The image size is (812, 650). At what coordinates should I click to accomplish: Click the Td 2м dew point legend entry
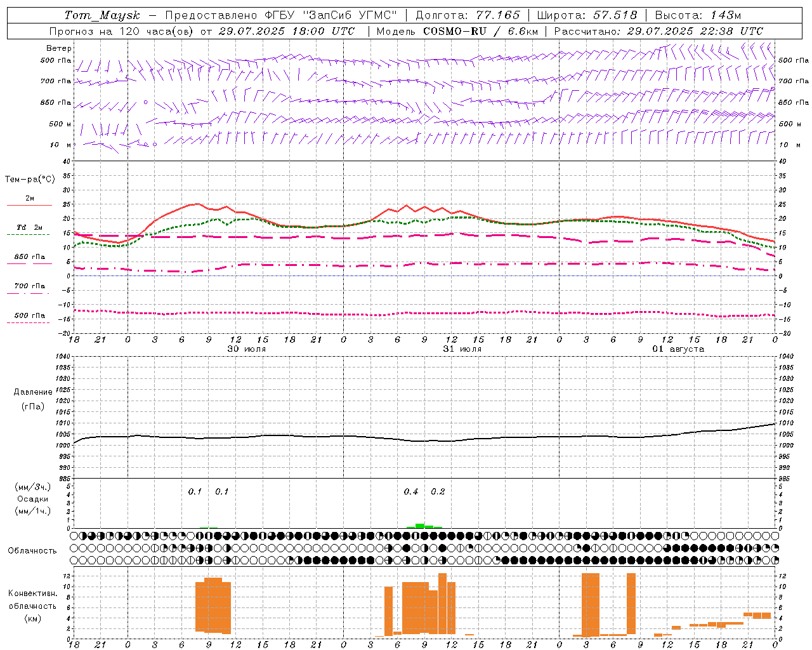[29, 227]
